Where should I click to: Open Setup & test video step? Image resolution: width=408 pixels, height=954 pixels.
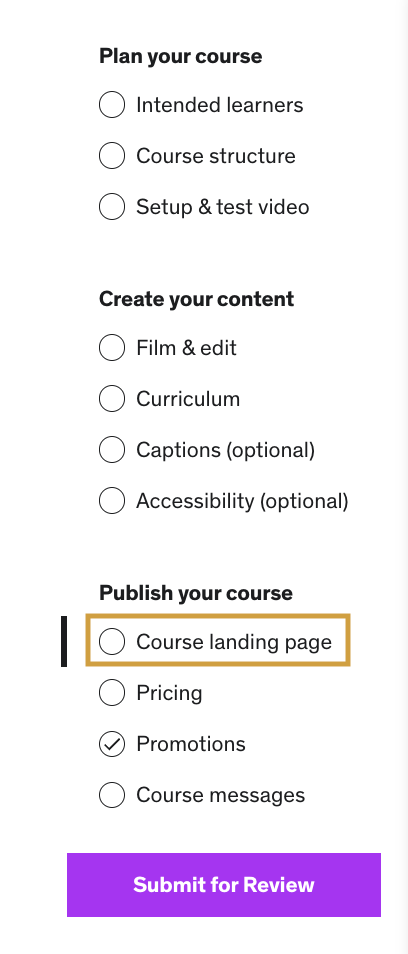[x=223, y=207]
